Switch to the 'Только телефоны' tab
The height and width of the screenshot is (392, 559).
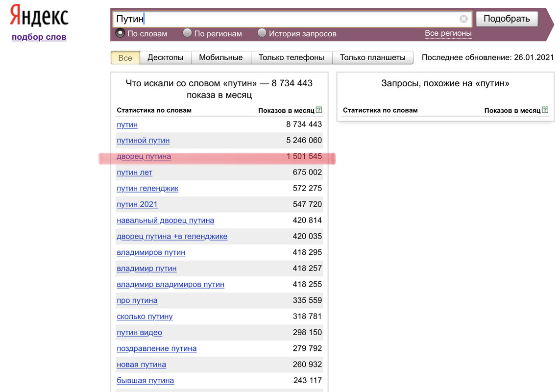click(292, 58)
